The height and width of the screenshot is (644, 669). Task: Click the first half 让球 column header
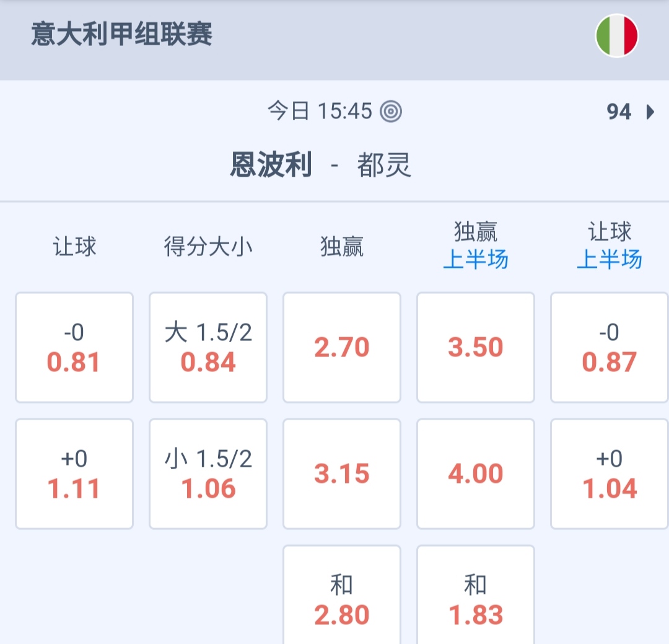pos(610,246)
